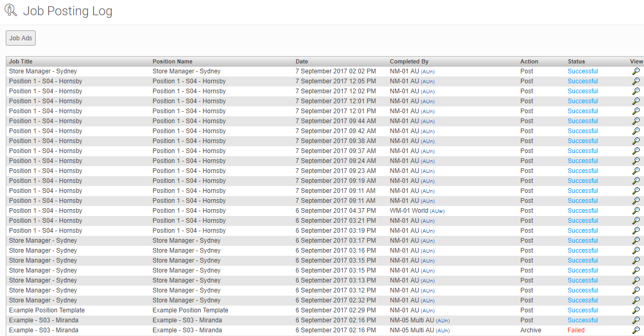Image resolution: width=644 pixels, height=336 pixels.
Task: Click AUn link on the Failed Archive row
Action: pos(442,331)
